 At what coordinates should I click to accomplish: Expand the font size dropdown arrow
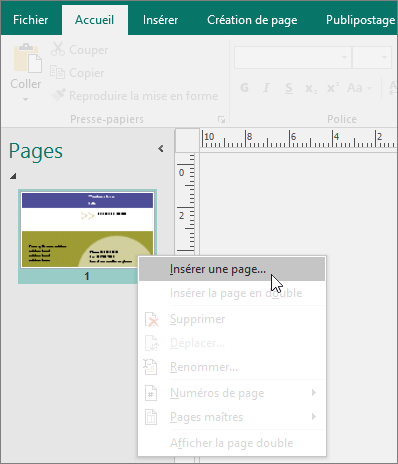384,57
